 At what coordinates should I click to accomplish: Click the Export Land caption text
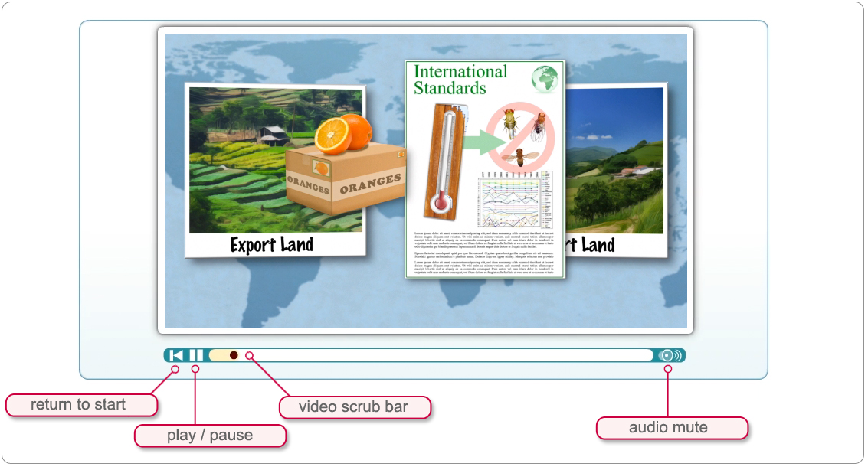[x=272, y=245]
